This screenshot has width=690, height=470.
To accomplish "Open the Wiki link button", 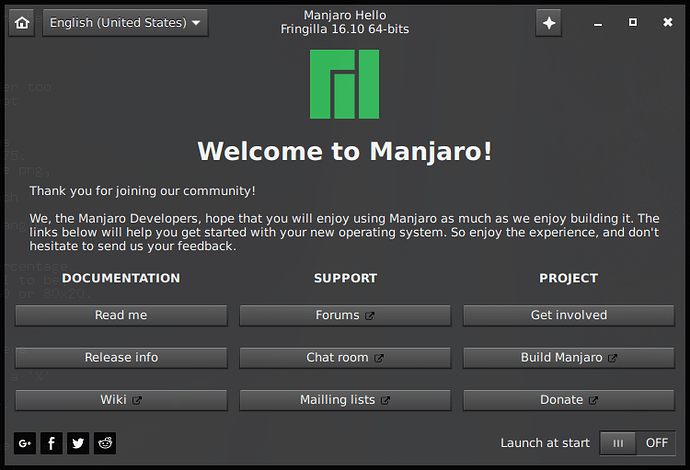I will click(x=121, y=400).
